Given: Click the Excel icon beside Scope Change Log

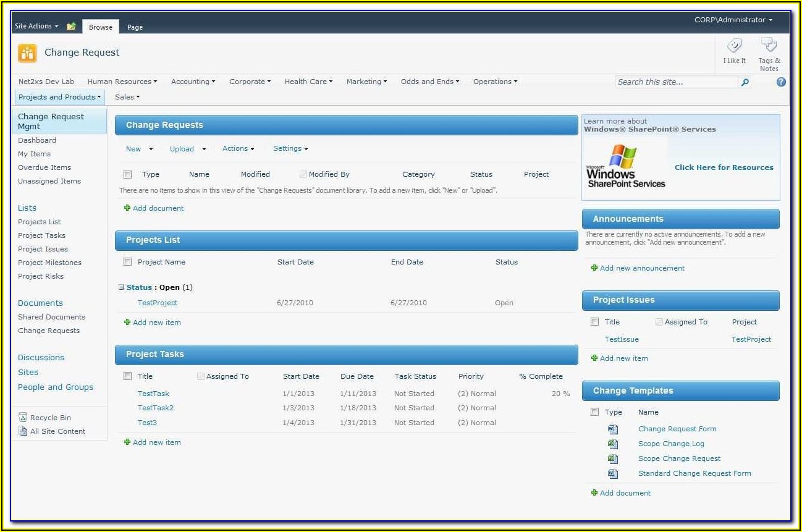Looking at the screenshot, I should [612, 444].
